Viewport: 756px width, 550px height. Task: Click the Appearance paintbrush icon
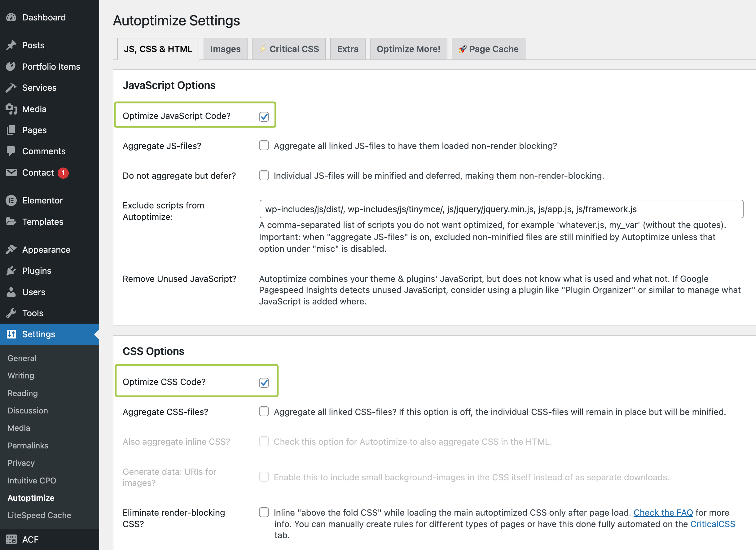coord(11,249)
